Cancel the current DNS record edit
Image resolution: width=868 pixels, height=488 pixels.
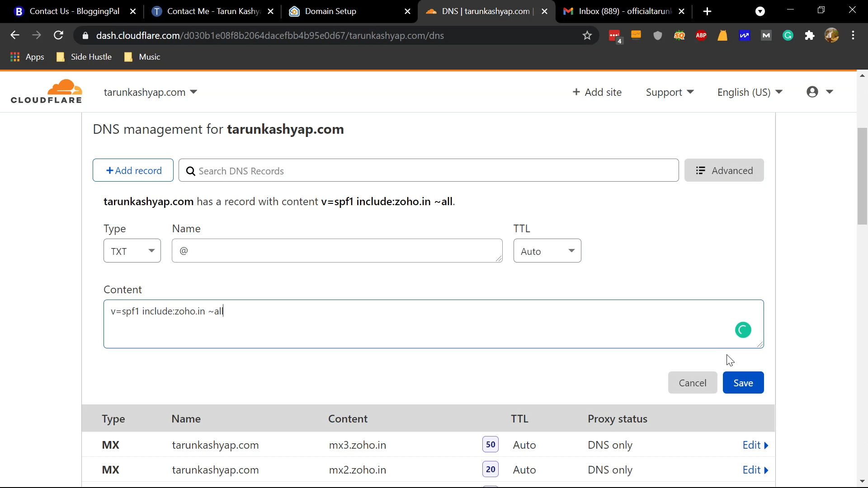click(x=693, y=383)
